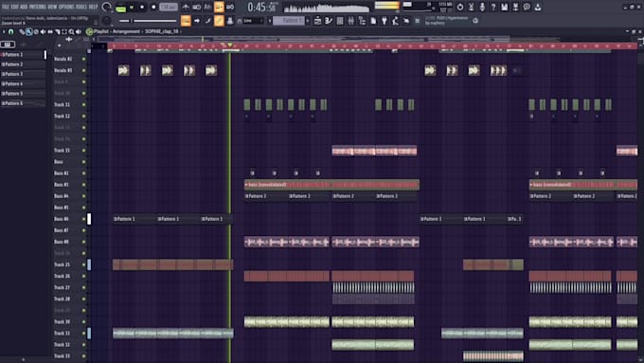Select Pattern 3 in the picker
This screenshot has width=644, height=363.
coord(23,74)
